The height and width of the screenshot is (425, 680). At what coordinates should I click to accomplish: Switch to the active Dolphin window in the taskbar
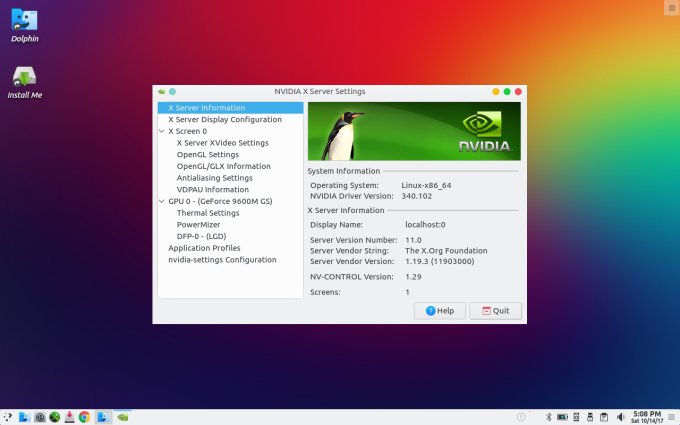pyautogui.click(x=103, y=417)
